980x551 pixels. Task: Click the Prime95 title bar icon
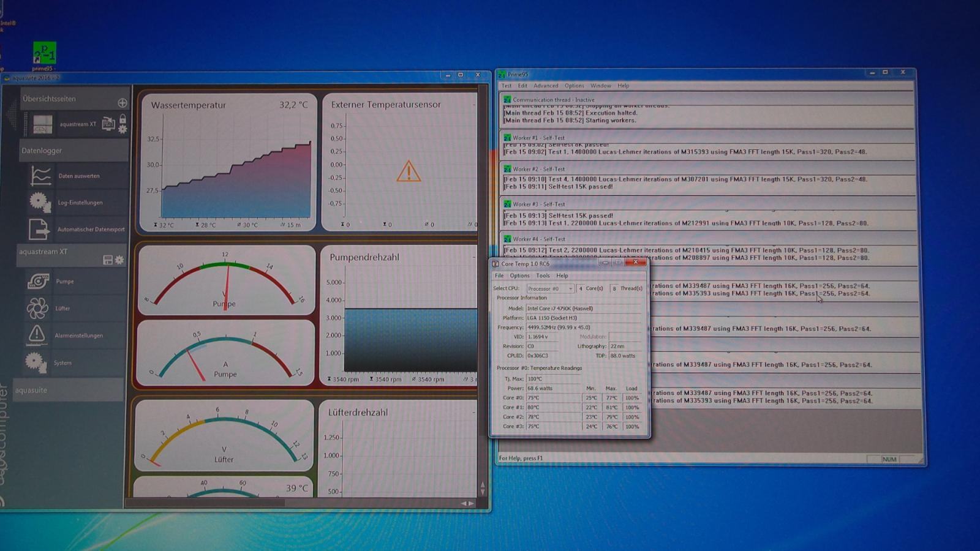502,75
